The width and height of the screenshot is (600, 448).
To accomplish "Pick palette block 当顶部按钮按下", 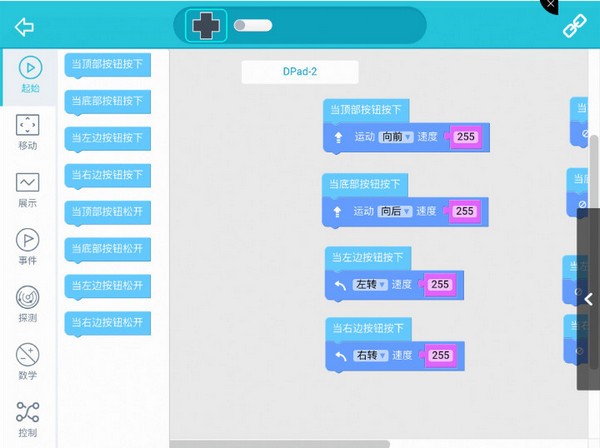I will [108, 65].
